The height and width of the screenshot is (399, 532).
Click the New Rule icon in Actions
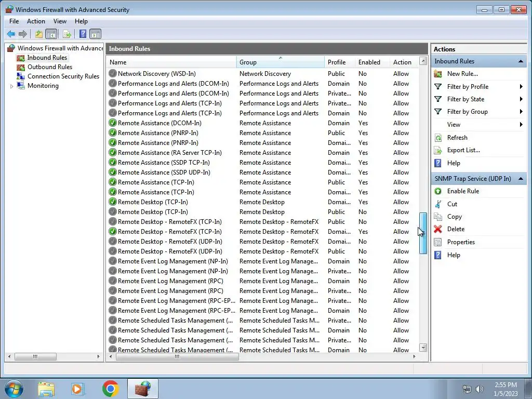coord(438,74)
